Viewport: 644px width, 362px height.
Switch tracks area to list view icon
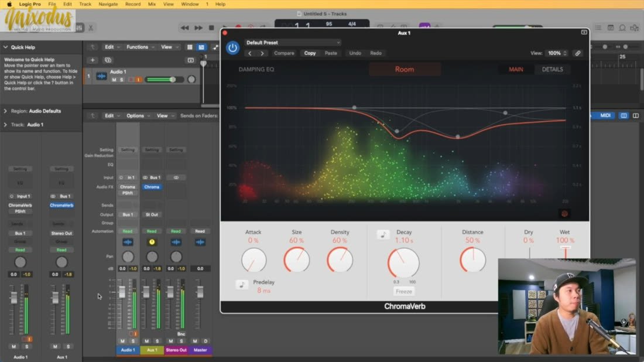(x=201, y=47)
